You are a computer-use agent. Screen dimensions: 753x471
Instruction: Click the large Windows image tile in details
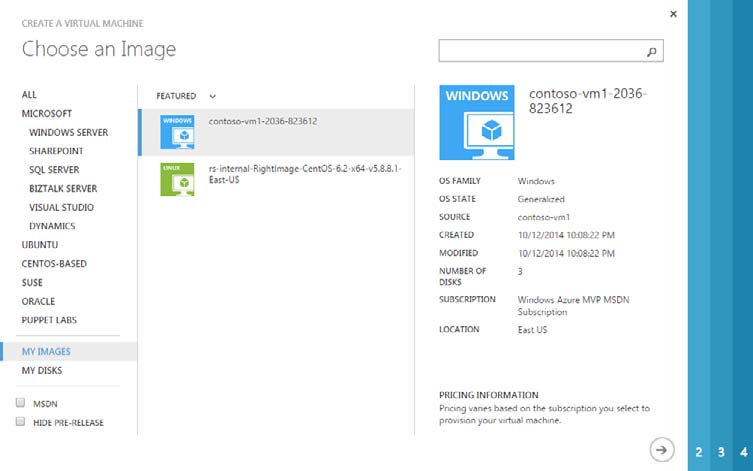pos(477,123)
